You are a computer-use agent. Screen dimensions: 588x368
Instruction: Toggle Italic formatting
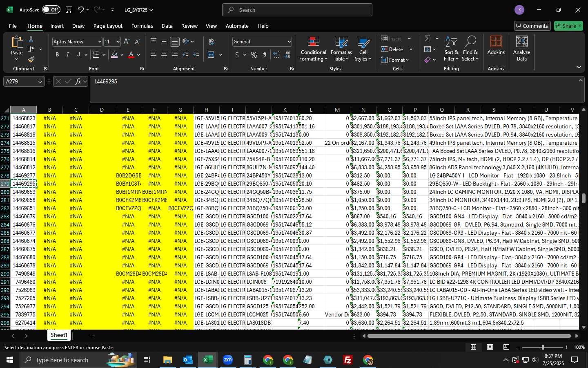click(68, 55)
